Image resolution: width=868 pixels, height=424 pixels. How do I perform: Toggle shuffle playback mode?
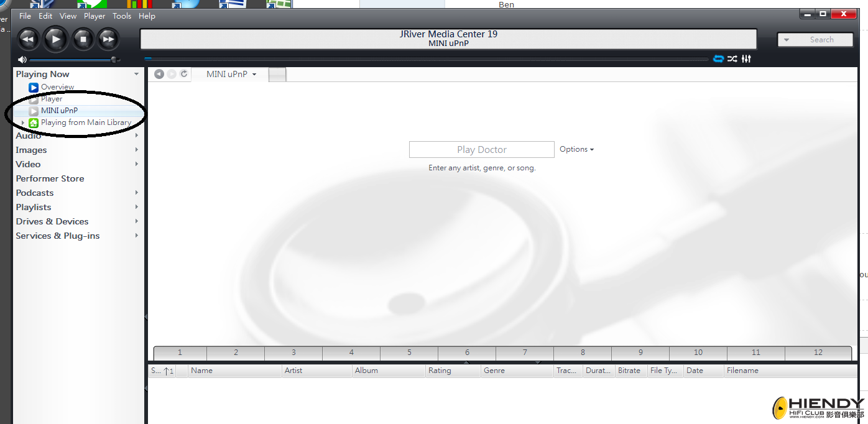(x=732, y=59)
